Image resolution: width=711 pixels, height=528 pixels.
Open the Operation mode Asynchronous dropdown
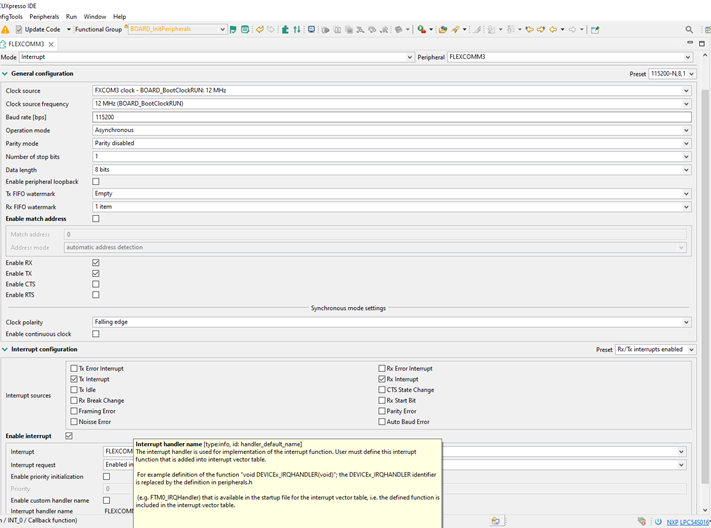392,130
